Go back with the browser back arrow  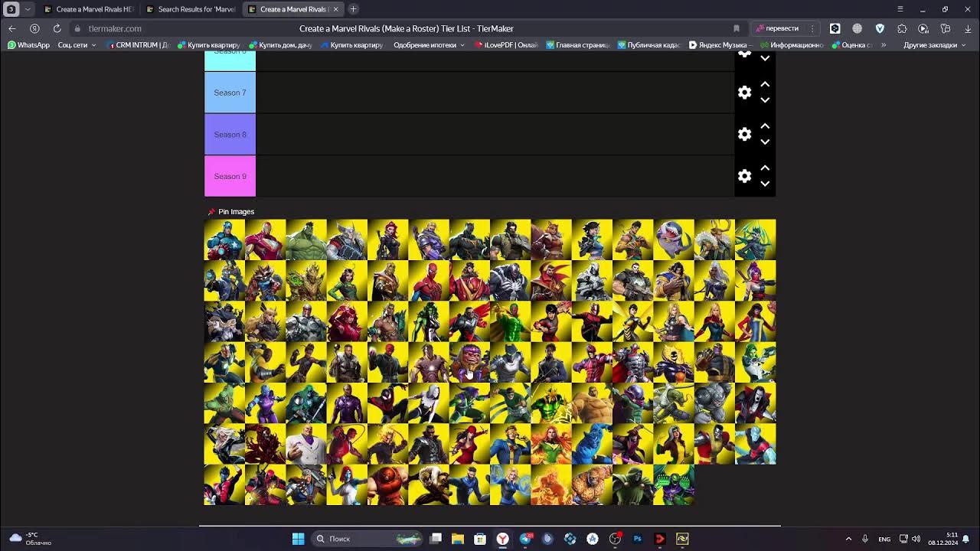12,28
